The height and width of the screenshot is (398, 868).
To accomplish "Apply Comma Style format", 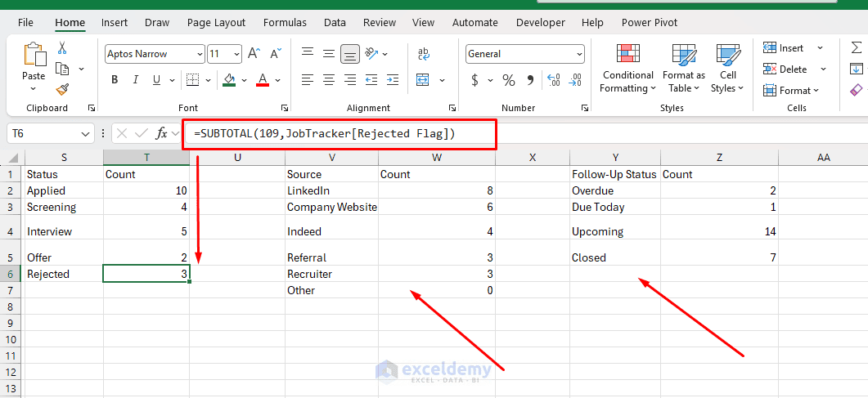I will point(530,80).
